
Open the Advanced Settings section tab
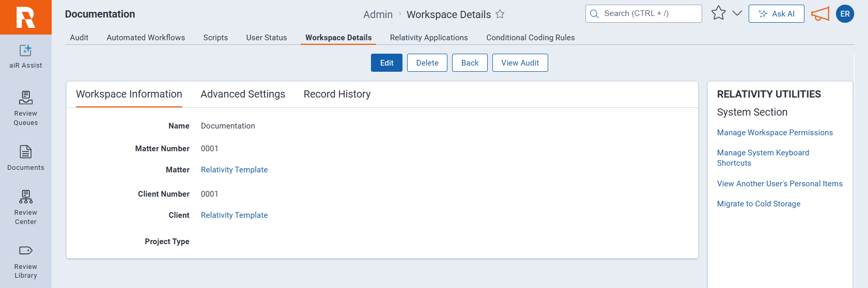[243, 94]
